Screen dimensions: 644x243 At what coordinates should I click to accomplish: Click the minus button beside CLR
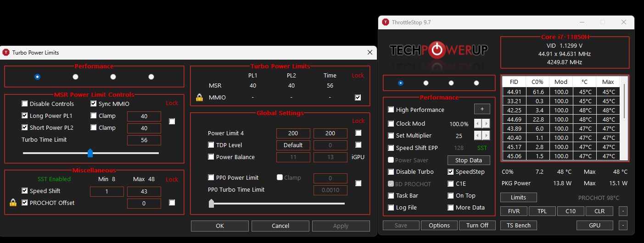coord(623,211)
